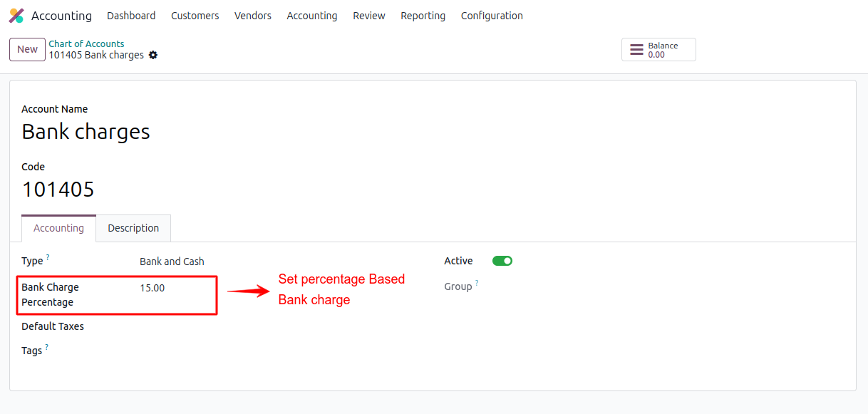Click the Accounting app logo icon
868x414 pixels.
pyautogui.click(x=16, y=16)
